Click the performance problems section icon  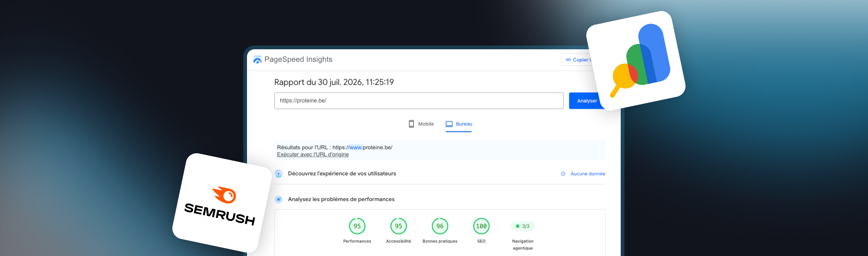pyautogui.click(x=278, y=199)
